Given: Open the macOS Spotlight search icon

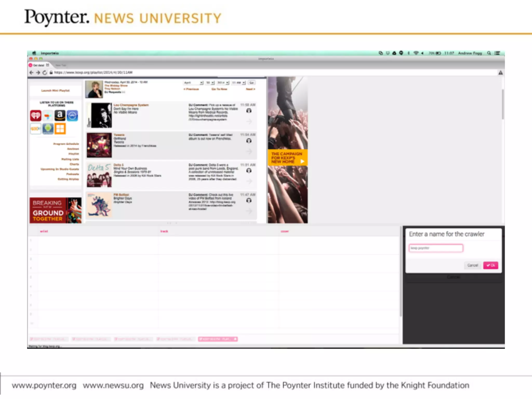Looking at the screenshot, I should (x=489, y=53).
